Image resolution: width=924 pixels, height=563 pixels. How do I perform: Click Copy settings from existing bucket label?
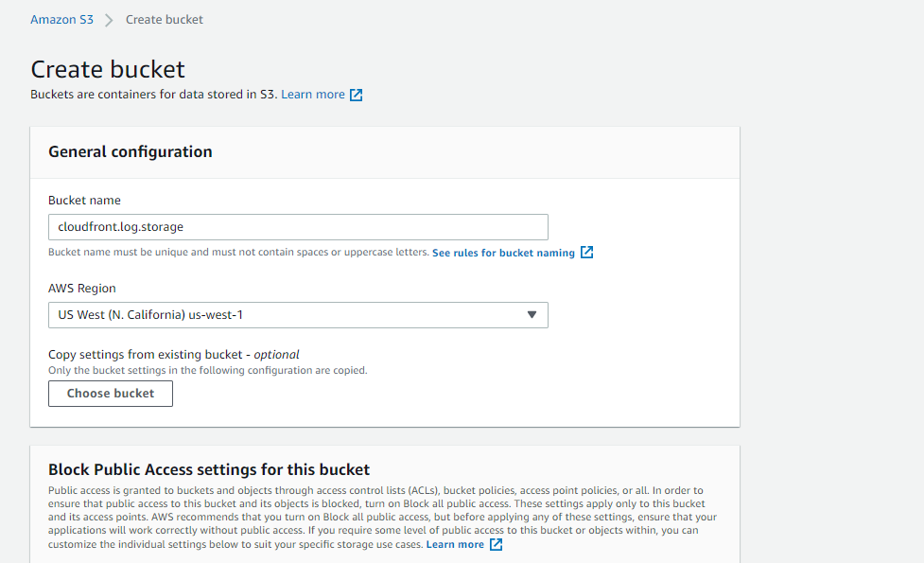[x=173, y=355]
